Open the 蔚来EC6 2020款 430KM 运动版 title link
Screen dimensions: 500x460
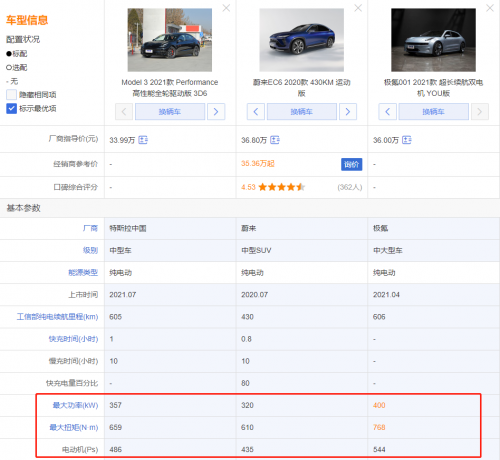tap(302, 88)
